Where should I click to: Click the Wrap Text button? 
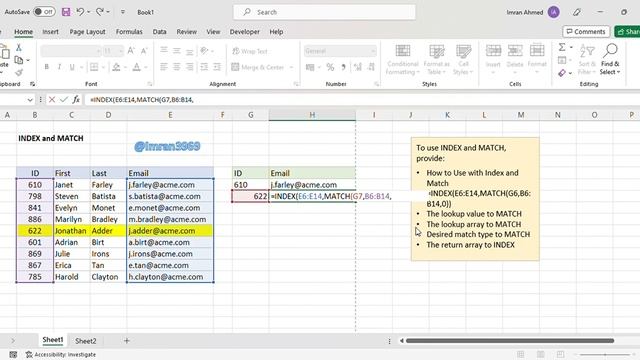pos(250,51)
